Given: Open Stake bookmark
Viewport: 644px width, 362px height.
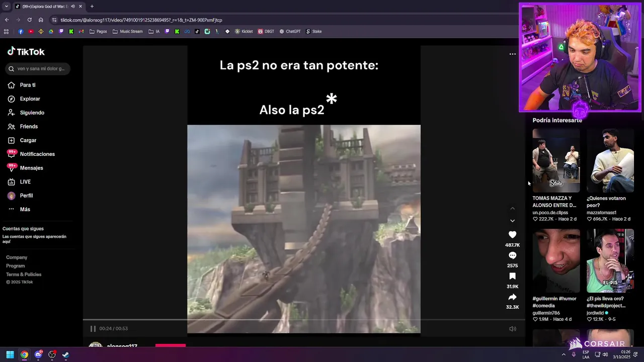Looking at the screenshot, I should 314,31.
